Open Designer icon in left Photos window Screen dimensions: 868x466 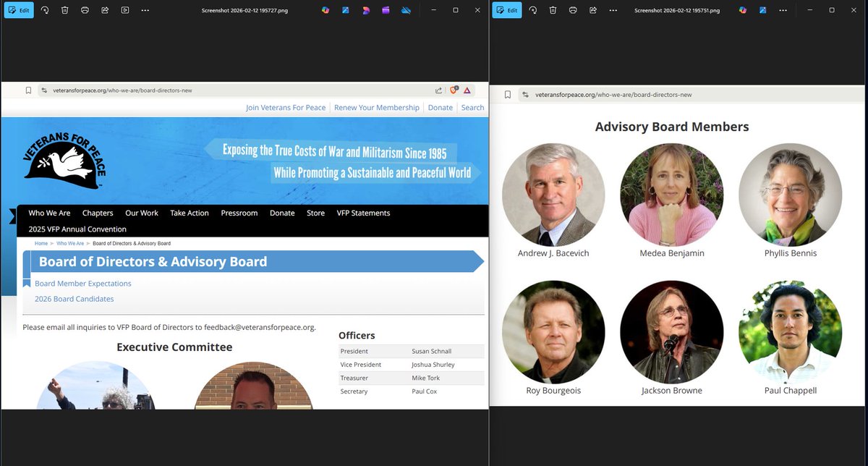click(346, 10)
